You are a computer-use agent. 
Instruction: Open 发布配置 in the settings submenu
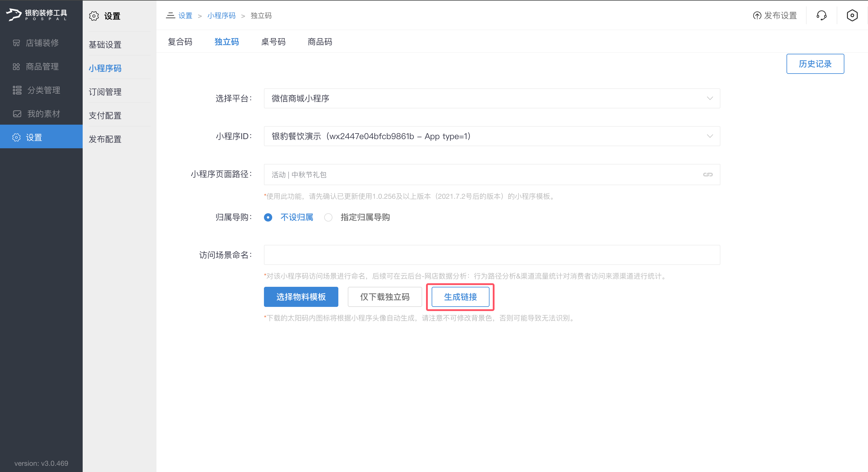coord(105,139)
